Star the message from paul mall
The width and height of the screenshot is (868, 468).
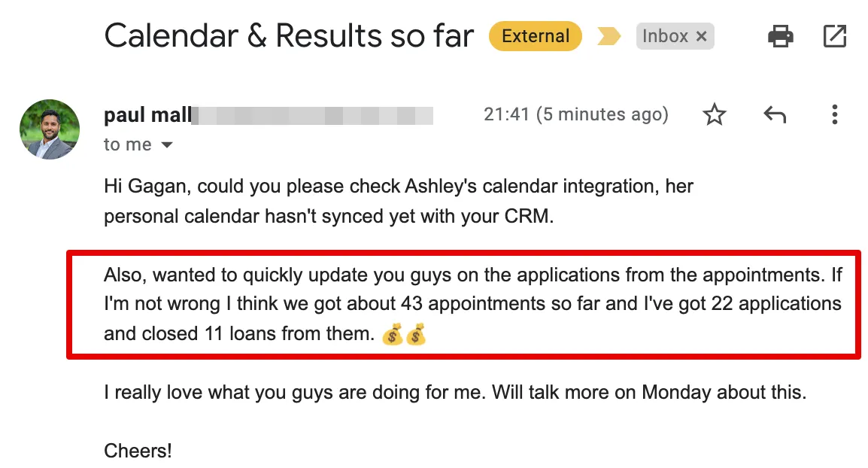tap(714, 114)
